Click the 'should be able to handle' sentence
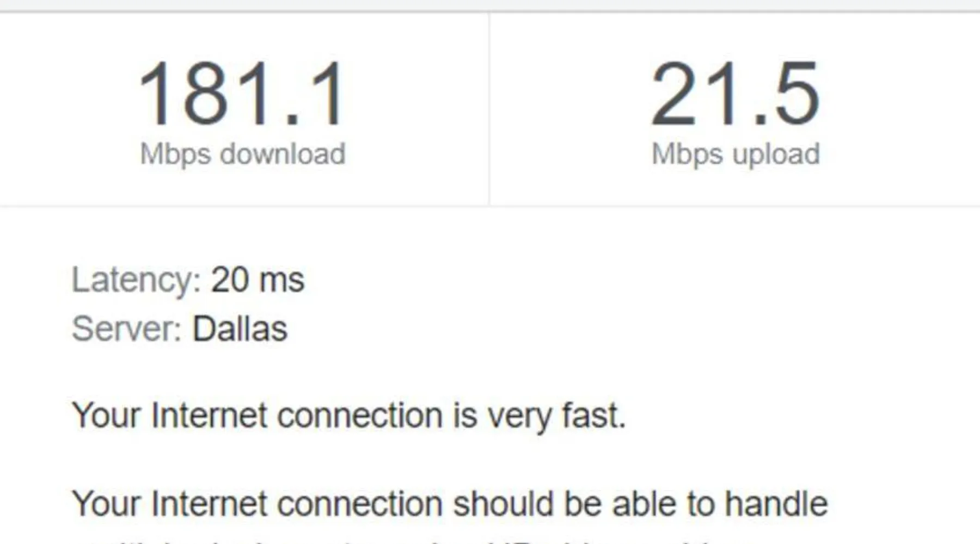The image size is (980, 544). click(x=450, y=504)
